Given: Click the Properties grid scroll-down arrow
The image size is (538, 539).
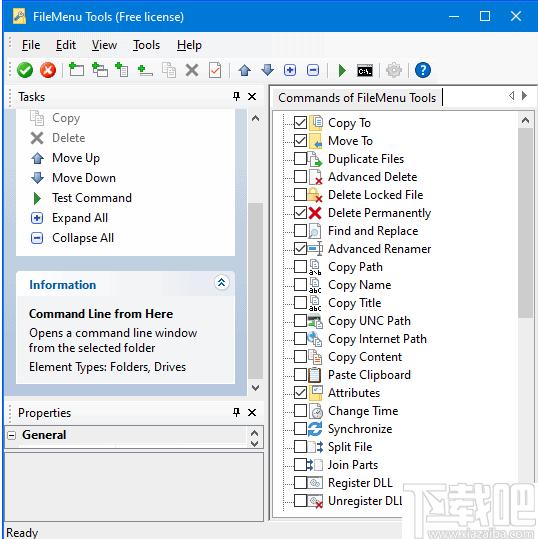Looking at the screenshot, I should pos(254,443).
